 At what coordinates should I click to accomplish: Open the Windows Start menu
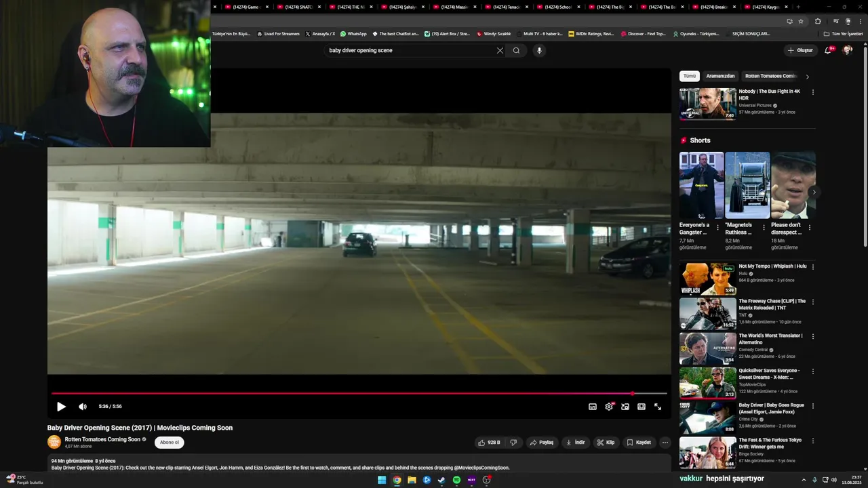coord(382,480)
